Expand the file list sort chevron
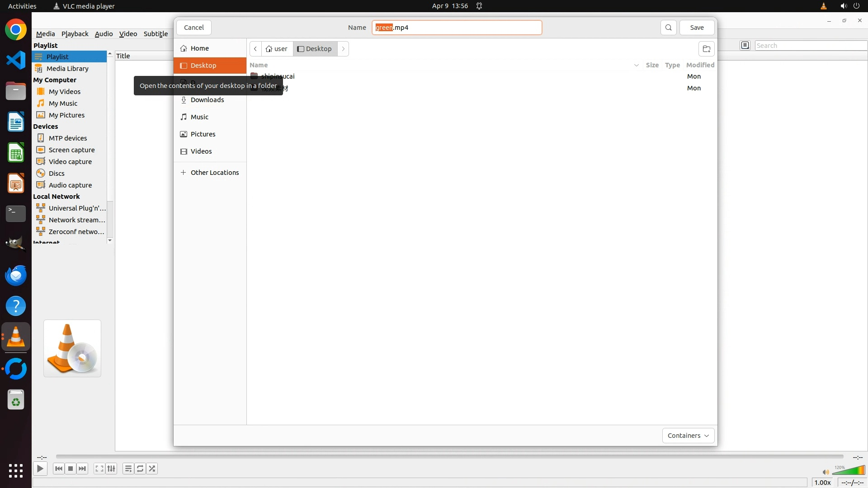This screenshot has height=488, width=868. 636,65
